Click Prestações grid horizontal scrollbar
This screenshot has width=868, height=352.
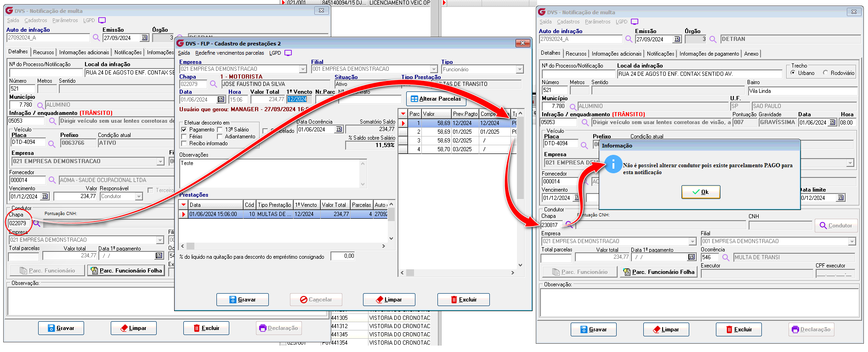[x=284, y=246]
